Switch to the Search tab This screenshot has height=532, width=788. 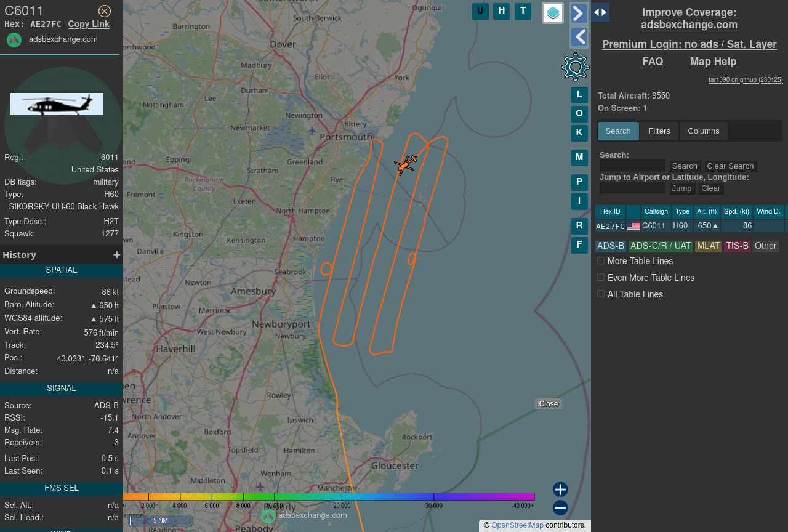pos(618,131)
